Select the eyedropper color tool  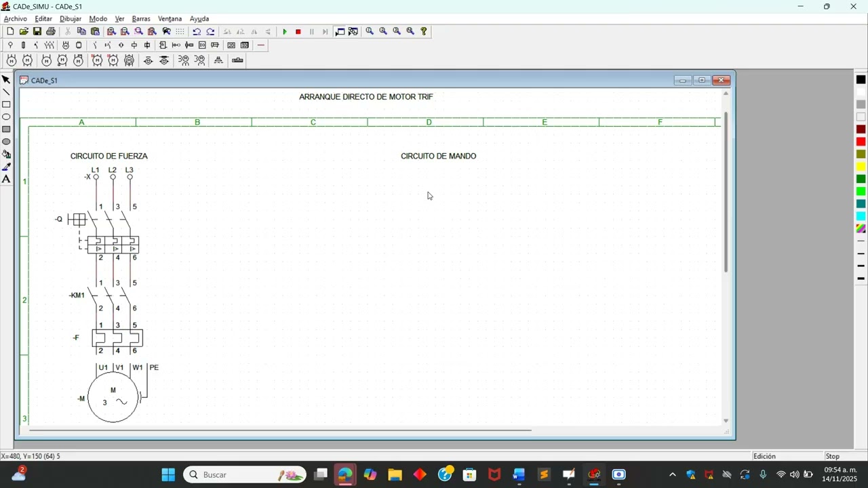pyautogui.click(x=6, y=167)
